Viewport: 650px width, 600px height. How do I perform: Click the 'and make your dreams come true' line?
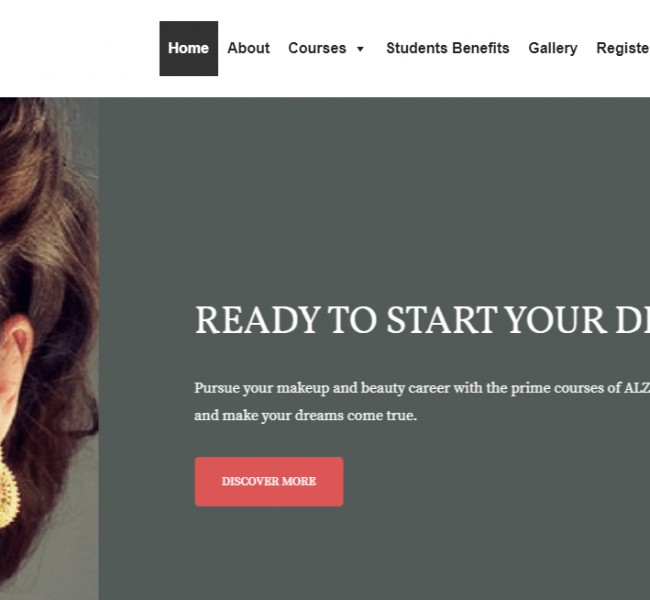coord(306,415)
